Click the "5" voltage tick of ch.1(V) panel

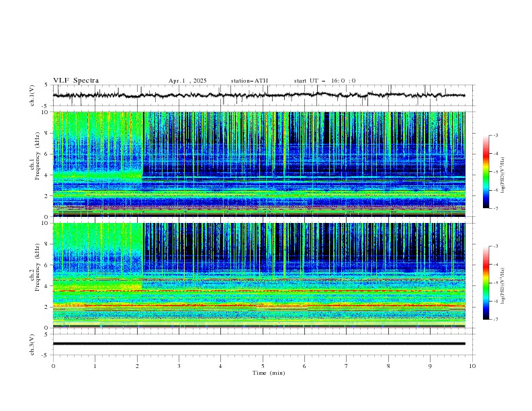[46, 85]
